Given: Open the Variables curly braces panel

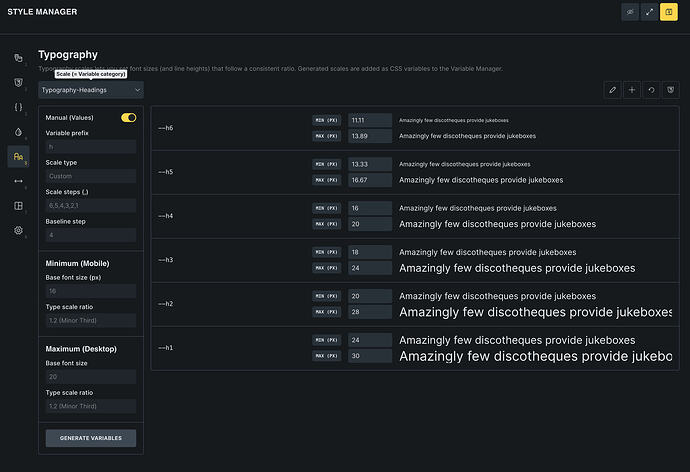Looking at the screenshot, I should (18, 107).
